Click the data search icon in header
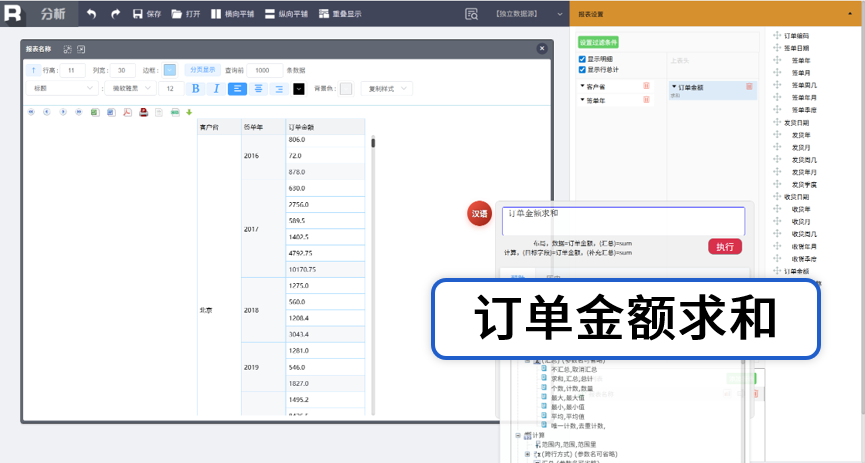The image size is (865, 463). (471, 14)
